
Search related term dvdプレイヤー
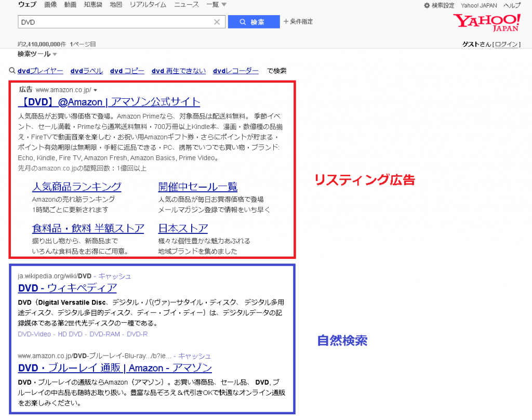click(x=41, y=71)
